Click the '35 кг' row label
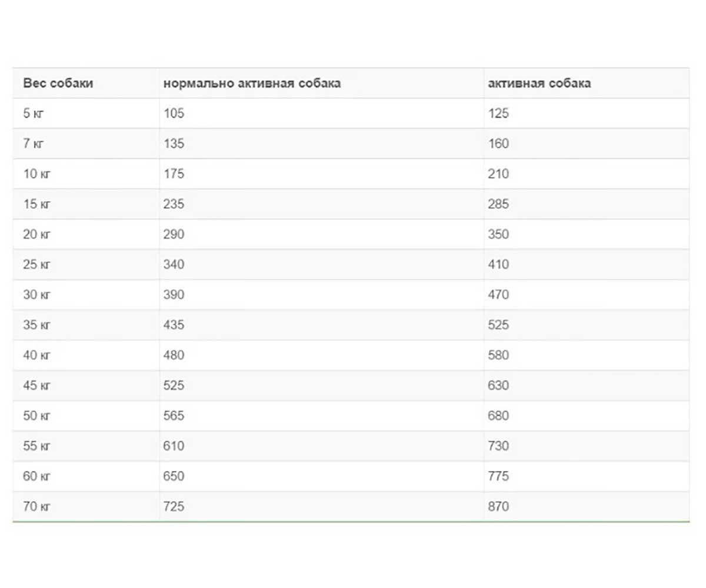 tap(37, 325)
